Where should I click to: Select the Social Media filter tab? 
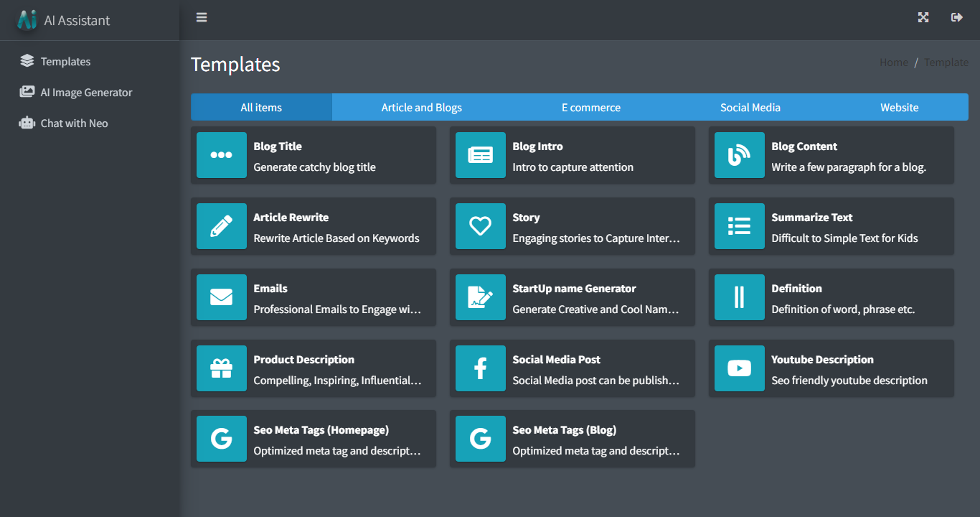750,107
